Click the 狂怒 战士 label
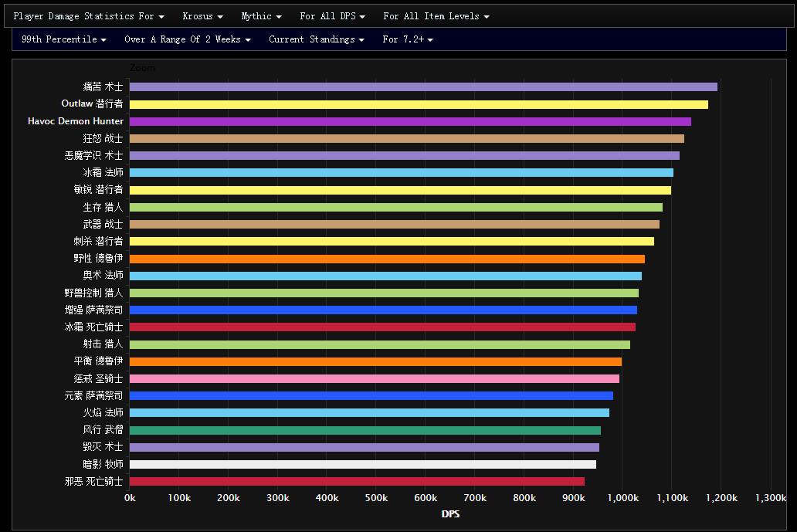797x532 pixels. pos(103,138)
